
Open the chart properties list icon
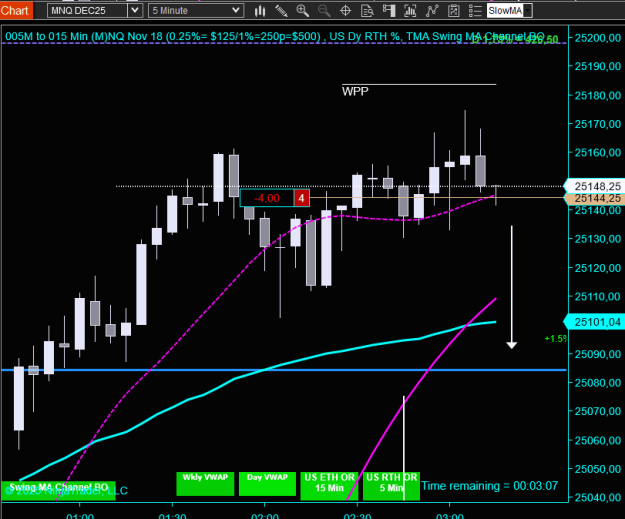click(475, 11)
